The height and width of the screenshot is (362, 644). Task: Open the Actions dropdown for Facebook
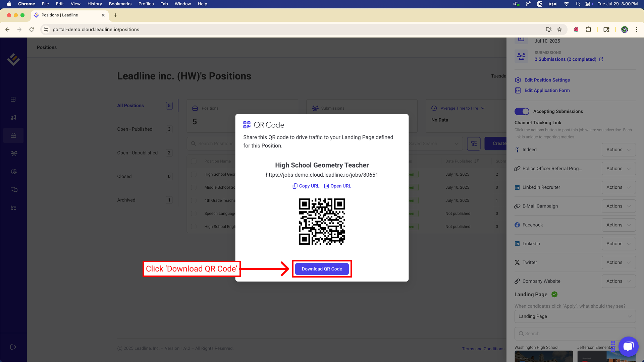(619, 225)
